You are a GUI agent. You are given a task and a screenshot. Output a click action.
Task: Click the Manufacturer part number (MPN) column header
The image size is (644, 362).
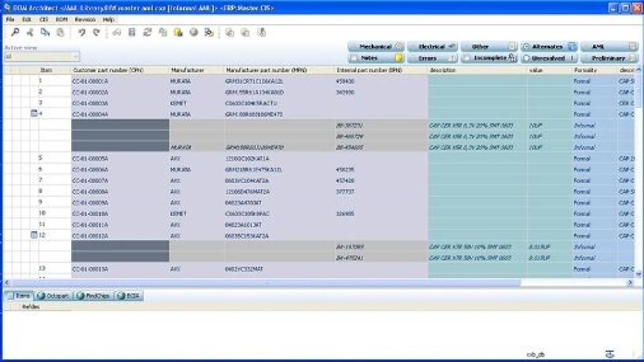coord(280,70)
